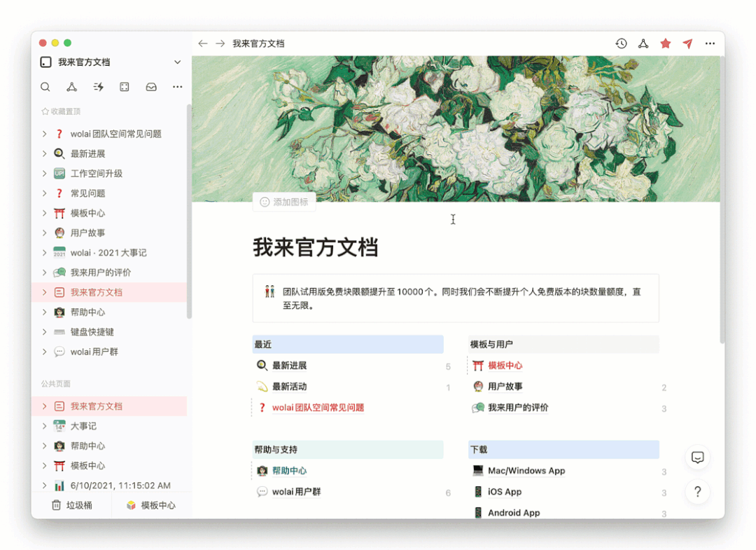Open 模板中心 button at sidebar bottom
The image size is (756, 550).
tap(151, 505)
